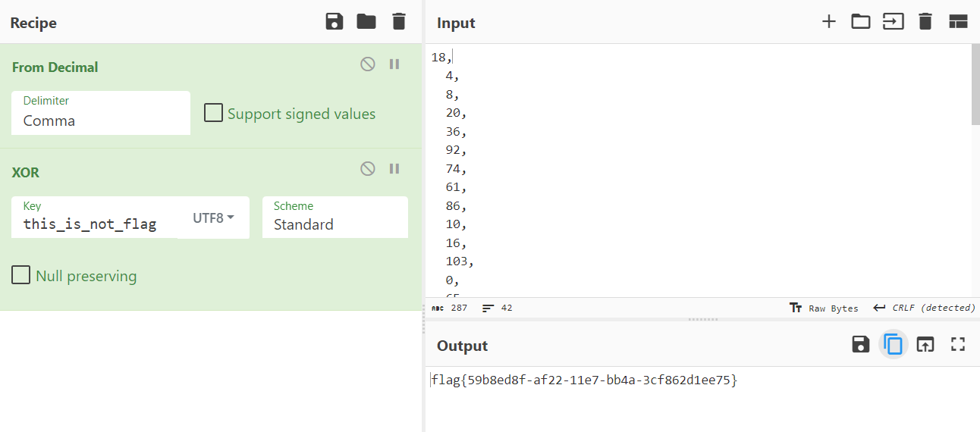Image resolution: width=980 pixels, height=432 pixels.
Task: Set breakpoint on XOR operation
Action: (394, 169)
